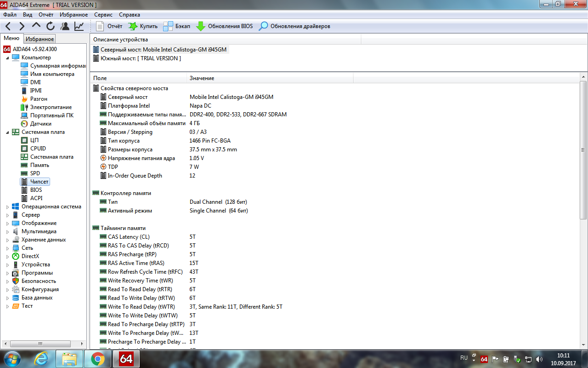
Task: Select the SPD memory module icon
Action: [24, 173]
